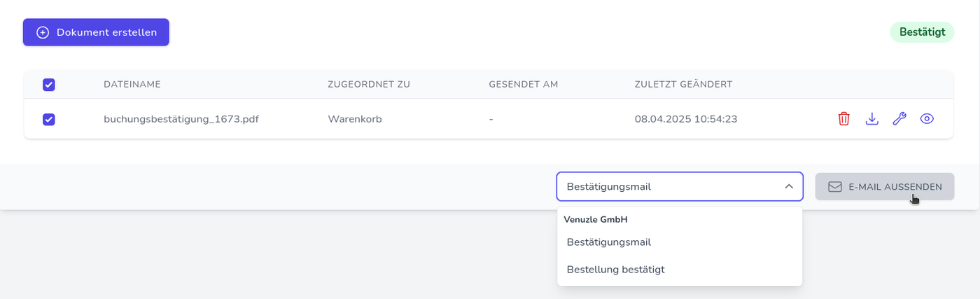980x299 pixels.
Task: Click the buchungsbestätigung_1673.pdf file name
Action: 181,119
